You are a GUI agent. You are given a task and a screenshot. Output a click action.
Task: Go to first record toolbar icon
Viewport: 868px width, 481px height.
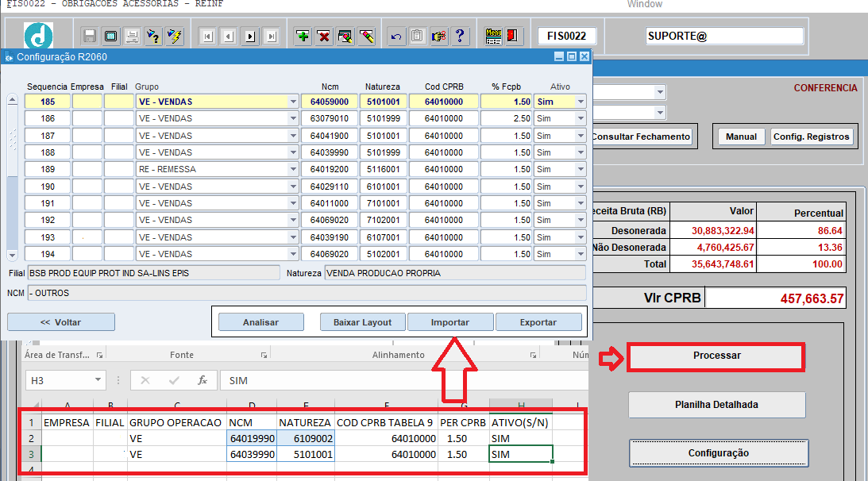[207, 37]
